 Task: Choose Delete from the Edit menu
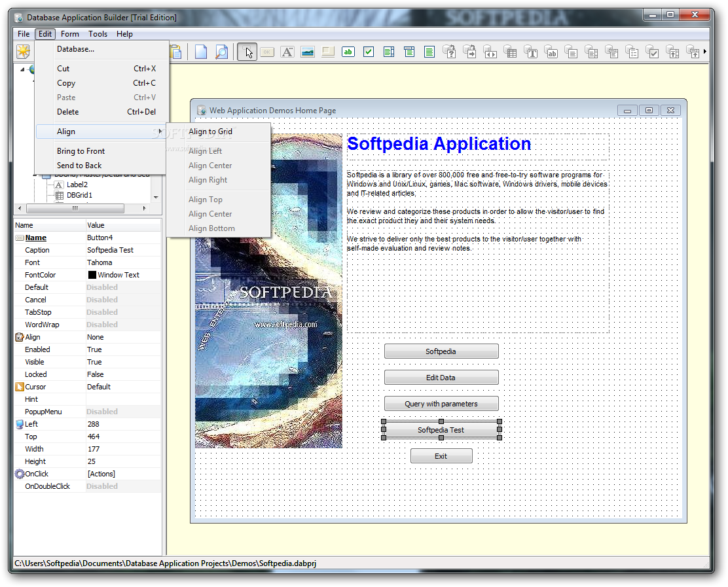101,112
